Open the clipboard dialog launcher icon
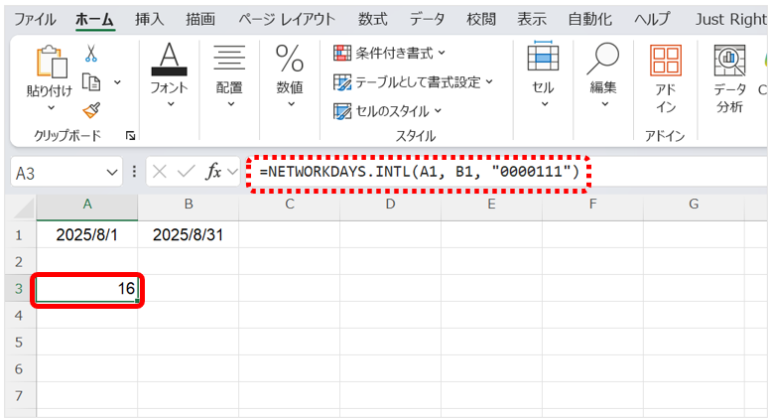The height and width of the screenshot is (418, 770). click(x=131, y=136)
